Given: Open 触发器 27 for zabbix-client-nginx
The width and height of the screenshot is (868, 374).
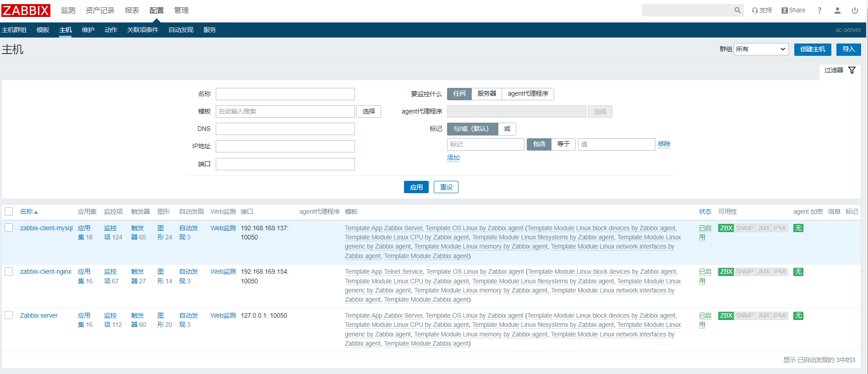Looking at the screenshot, I should tap(138, 276).
